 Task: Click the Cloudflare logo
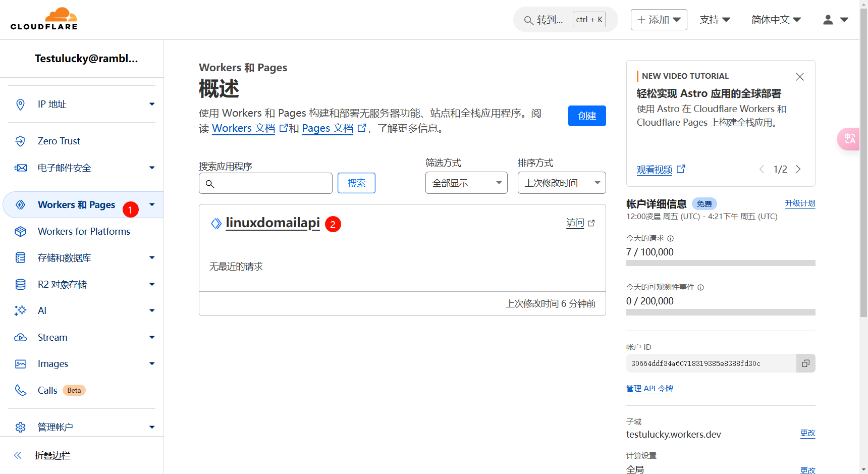[44, 19]
